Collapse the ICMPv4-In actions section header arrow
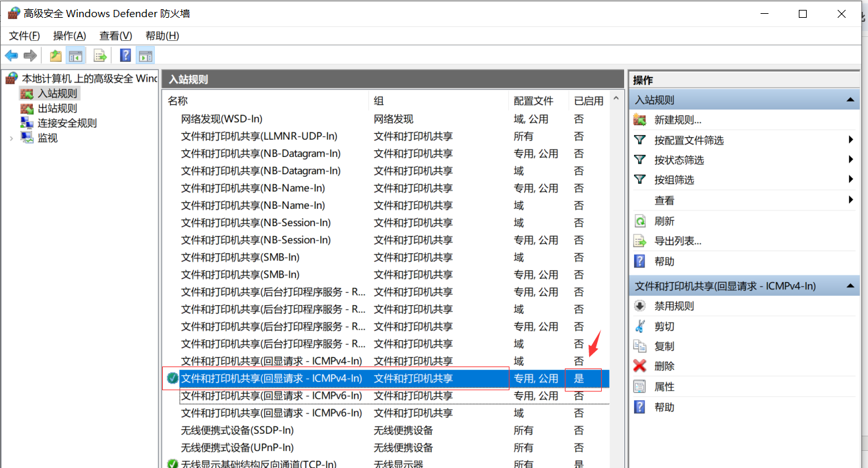Screen dimensions: 868x468 [x=850, y=285]
